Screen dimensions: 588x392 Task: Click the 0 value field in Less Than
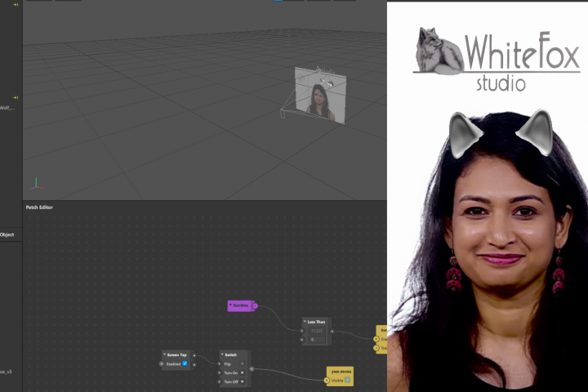click(317, 340)
